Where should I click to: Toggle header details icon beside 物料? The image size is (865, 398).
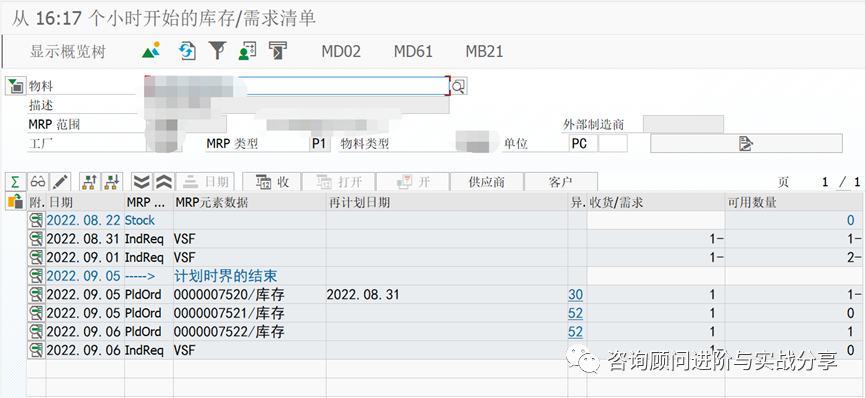(x=15, y=86)
